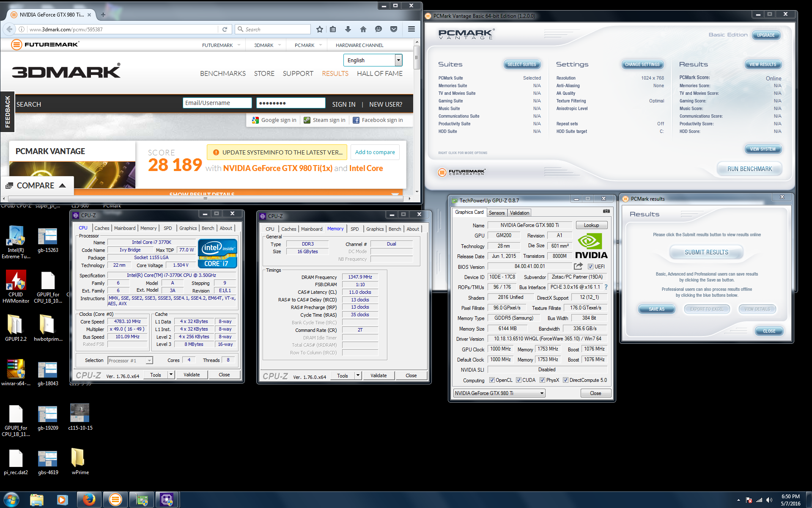Toggle the CUDA checkbox in GPU-Z
Screen dimensions: 812x508
pos(518,380)
